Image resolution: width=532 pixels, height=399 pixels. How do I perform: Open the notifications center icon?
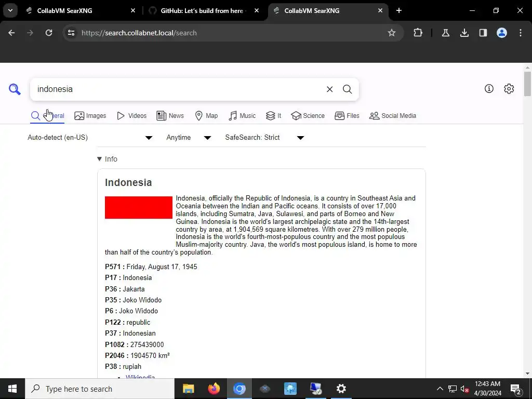(516, 389)
